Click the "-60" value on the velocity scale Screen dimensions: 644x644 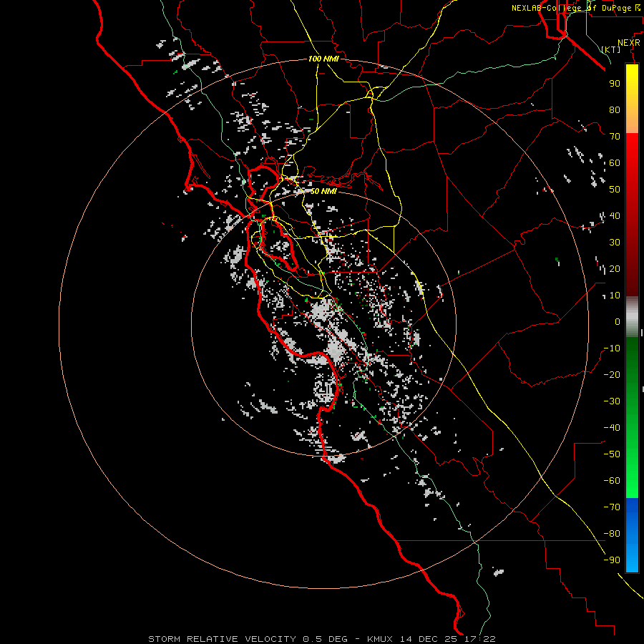(x=612, y=481)
